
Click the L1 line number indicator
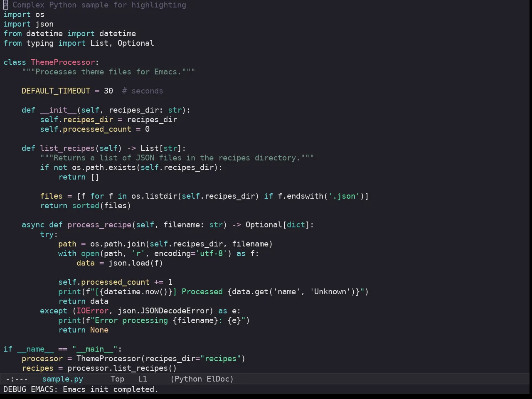pyautogui.click(x=143, y=379)
